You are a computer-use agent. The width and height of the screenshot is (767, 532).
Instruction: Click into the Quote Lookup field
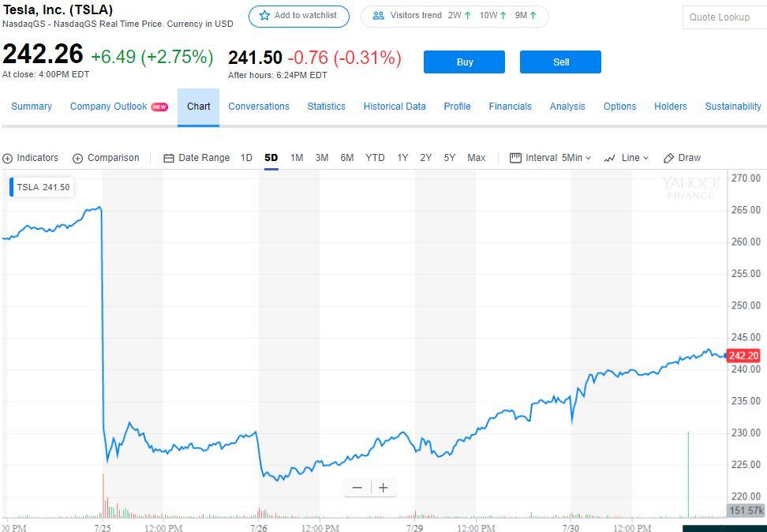pyautogui.click(x=724, y=17)
